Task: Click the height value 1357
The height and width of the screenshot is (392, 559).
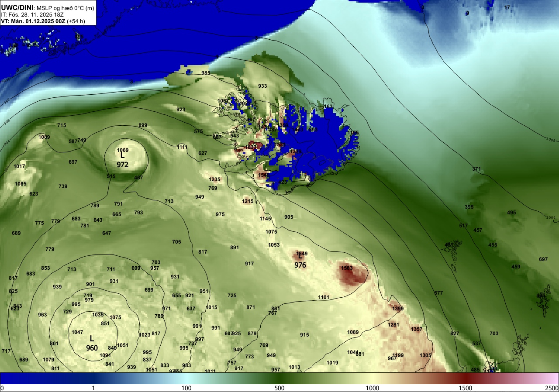Action: pos(417,329)
